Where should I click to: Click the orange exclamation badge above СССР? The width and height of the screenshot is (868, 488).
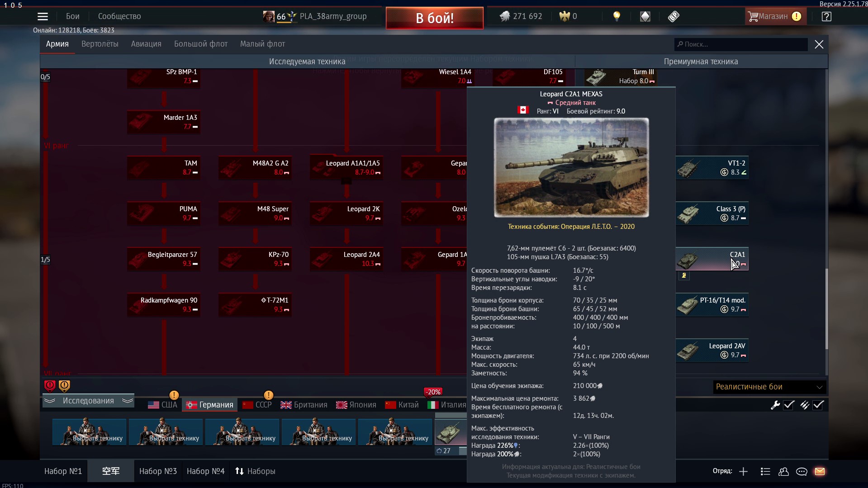tap(268, 395)
